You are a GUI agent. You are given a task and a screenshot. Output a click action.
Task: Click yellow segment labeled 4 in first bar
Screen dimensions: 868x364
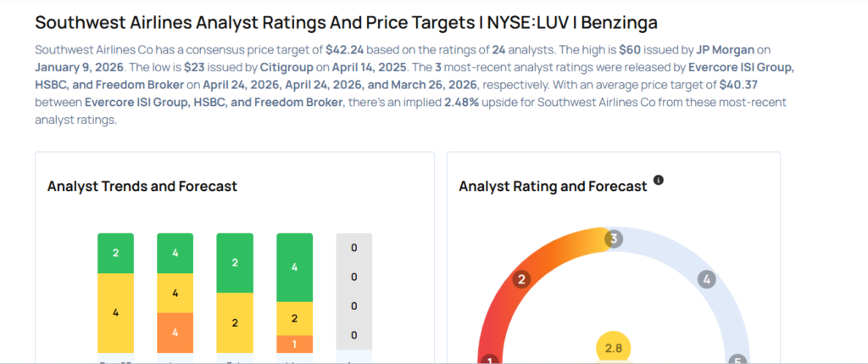coord(115,311)
